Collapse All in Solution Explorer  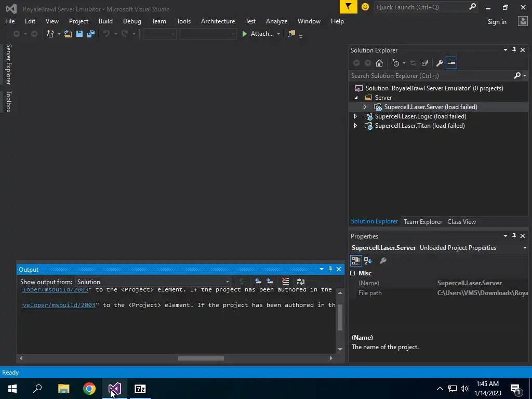click(x=424, y=63)
